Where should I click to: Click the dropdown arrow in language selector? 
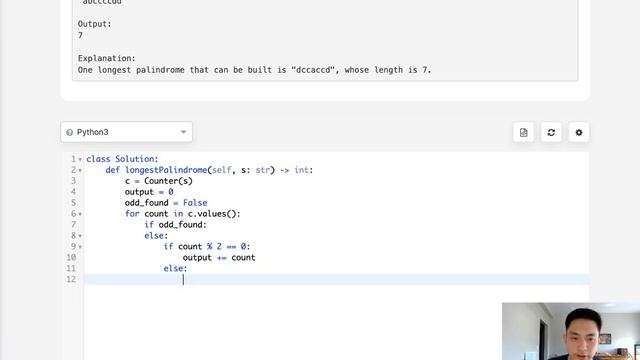(183, 132)
